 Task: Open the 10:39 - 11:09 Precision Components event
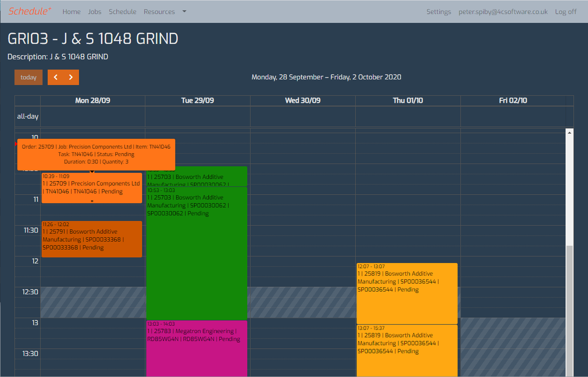click(92, 188)
